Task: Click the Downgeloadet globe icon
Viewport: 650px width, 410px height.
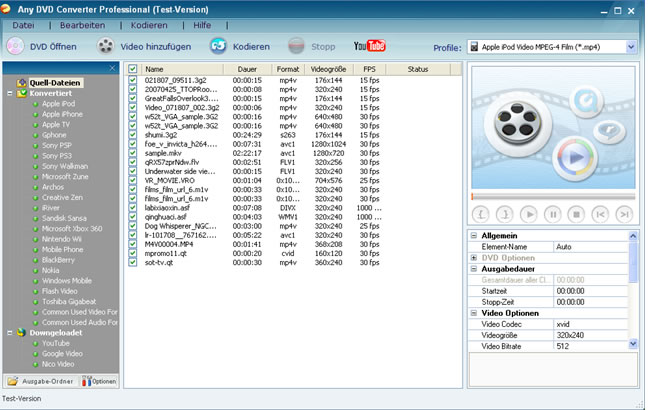Action: click(x=22, y=332)
